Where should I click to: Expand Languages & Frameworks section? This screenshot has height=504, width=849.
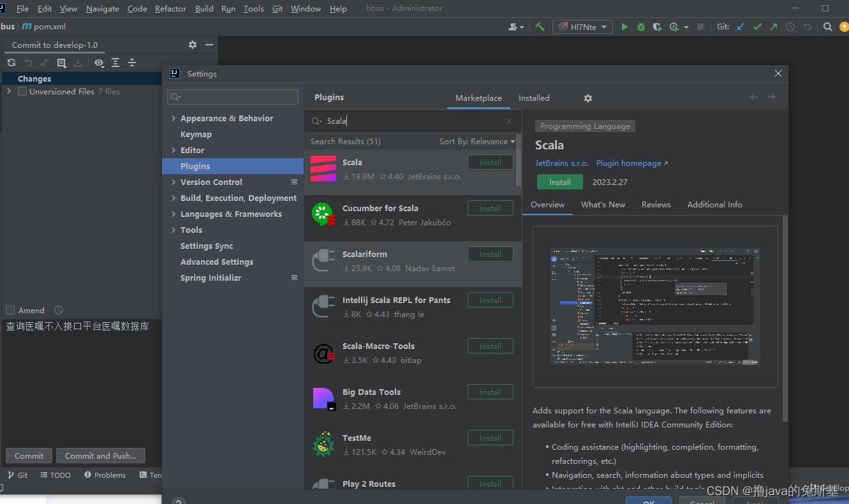173,214
